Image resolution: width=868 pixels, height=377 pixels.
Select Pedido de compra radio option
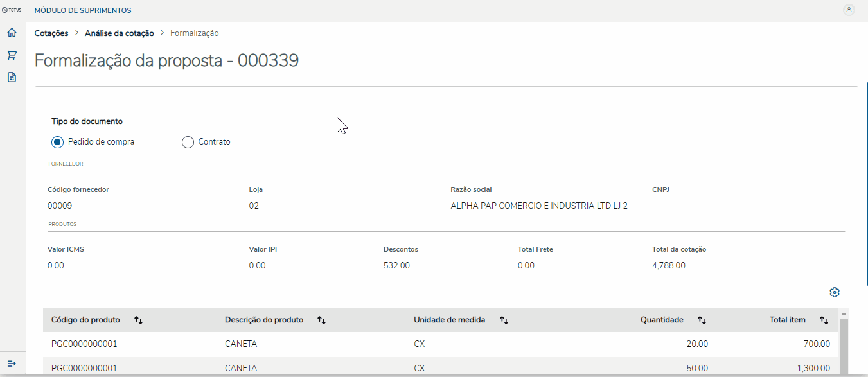coord(58,142)
